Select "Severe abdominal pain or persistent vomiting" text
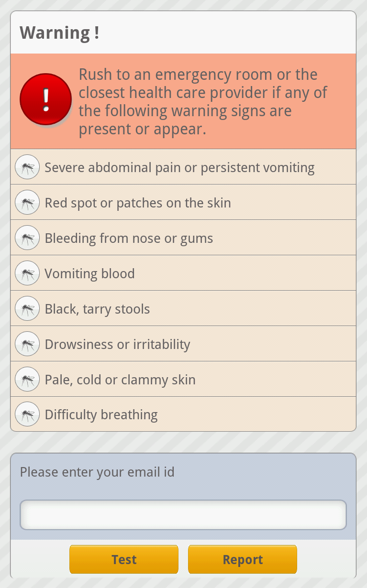The image size is (367, 588). pos(179,168)
